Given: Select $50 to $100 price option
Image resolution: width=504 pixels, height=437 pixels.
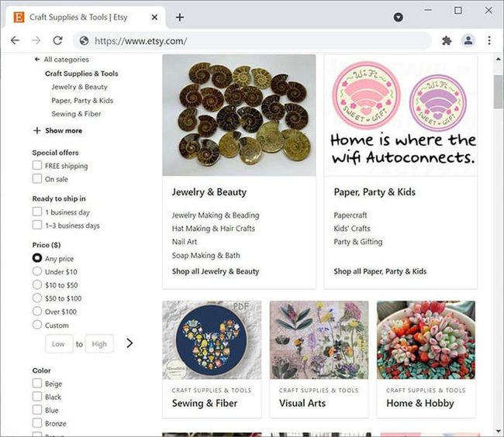Looking at the screenshot, I should click(37, 298).
